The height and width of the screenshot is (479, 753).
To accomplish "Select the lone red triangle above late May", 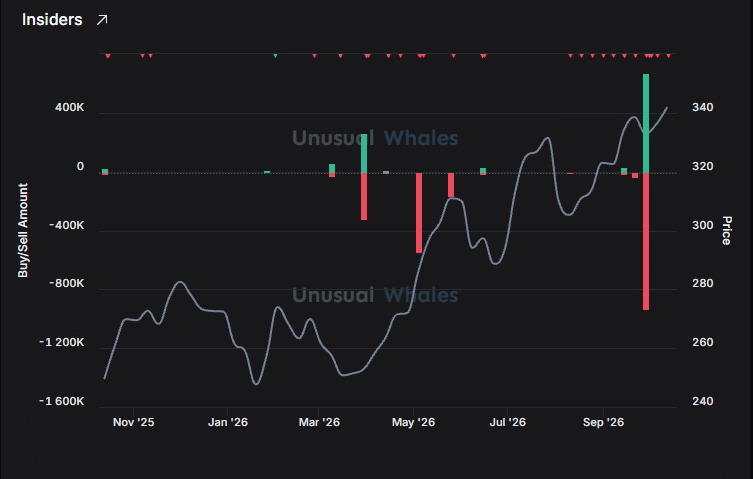I will [x=453, y=56].
